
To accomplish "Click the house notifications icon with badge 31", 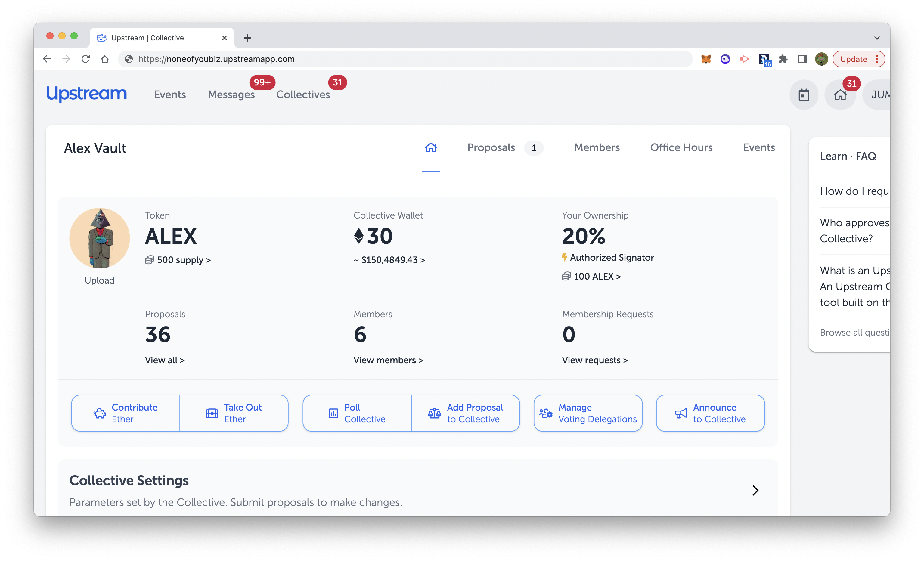I will [x=840, y=95].
